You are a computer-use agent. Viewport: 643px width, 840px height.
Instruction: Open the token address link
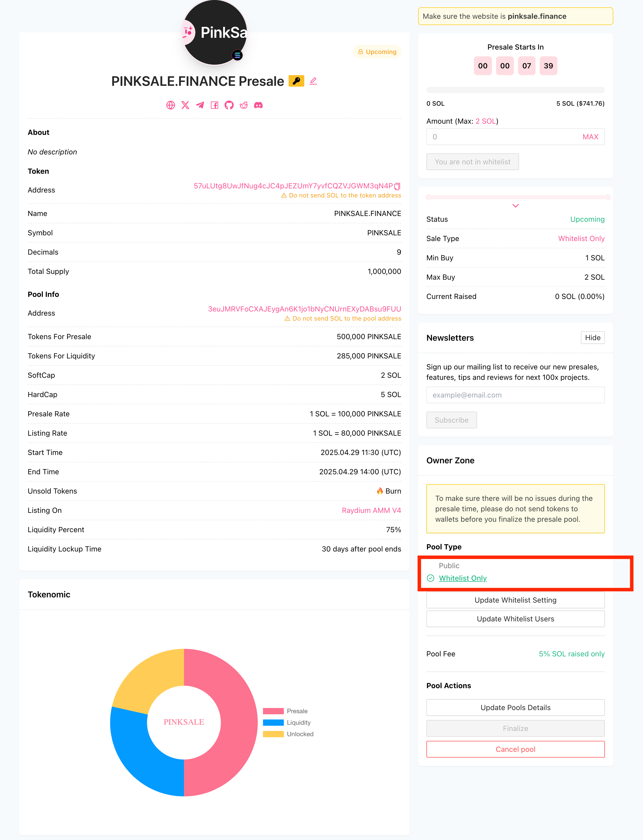(x=293, y=186)
